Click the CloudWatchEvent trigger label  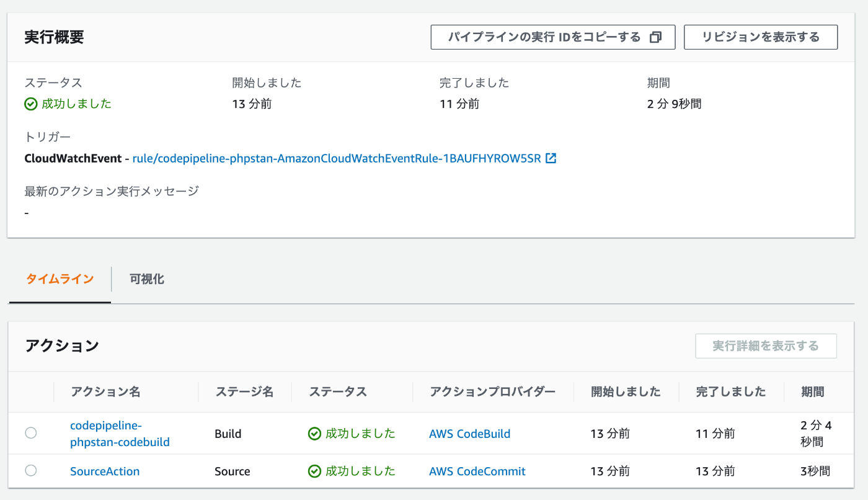(x=73, y=158)
